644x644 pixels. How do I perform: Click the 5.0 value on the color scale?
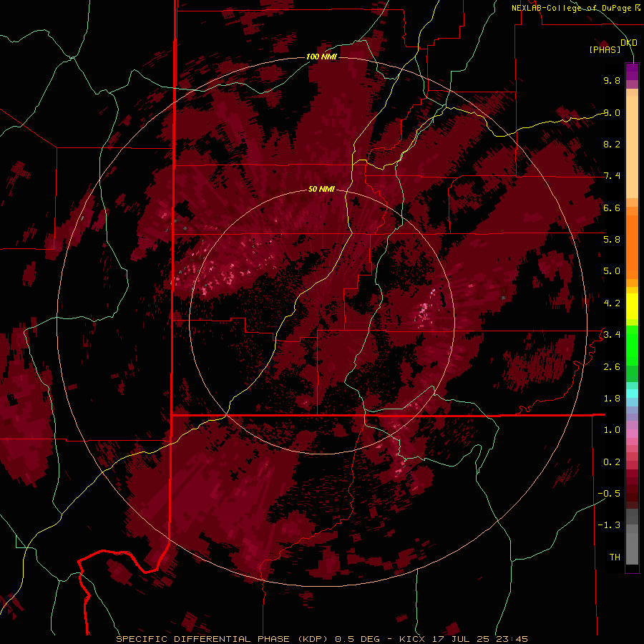612,271
